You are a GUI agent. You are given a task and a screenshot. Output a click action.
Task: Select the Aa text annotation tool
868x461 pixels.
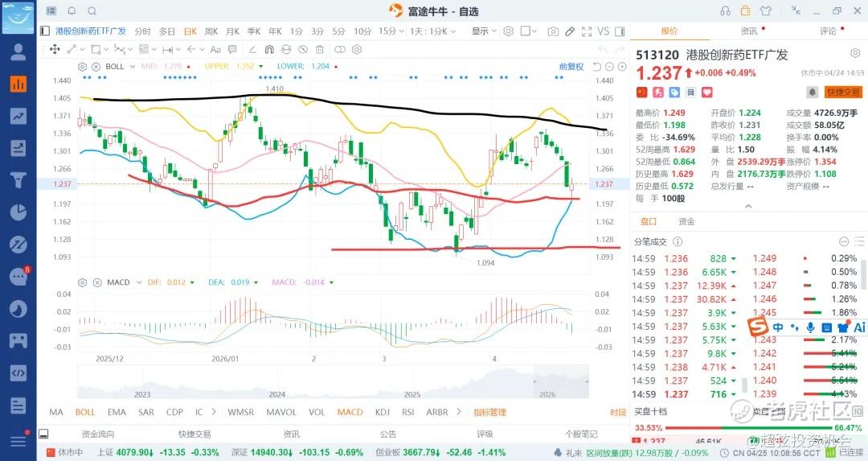coord(215,49)
